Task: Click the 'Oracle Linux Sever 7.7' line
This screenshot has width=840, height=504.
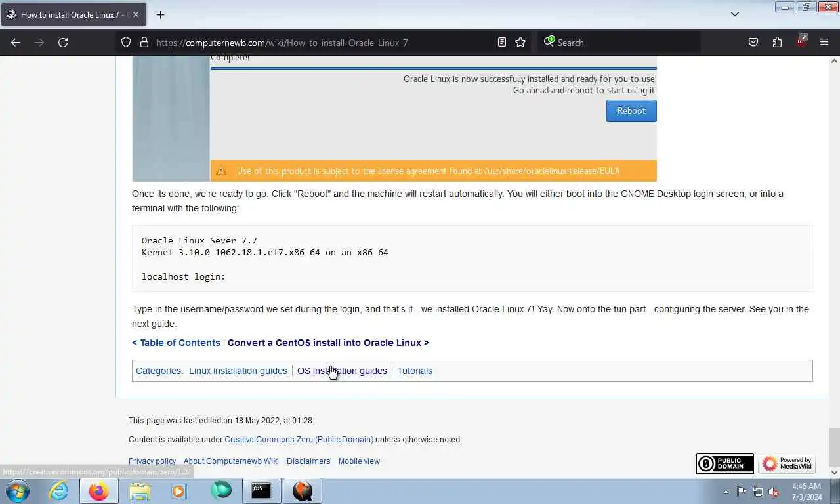Action: tap(199, 240)
